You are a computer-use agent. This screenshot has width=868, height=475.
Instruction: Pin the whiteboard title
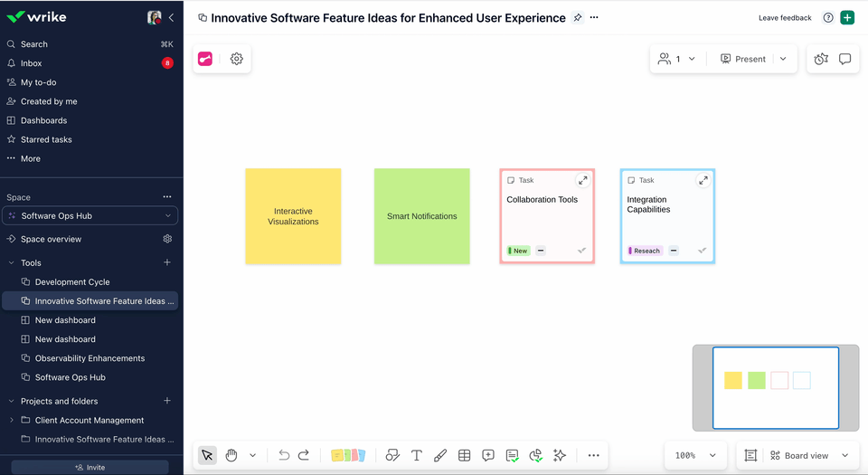(x=578, y=17)
